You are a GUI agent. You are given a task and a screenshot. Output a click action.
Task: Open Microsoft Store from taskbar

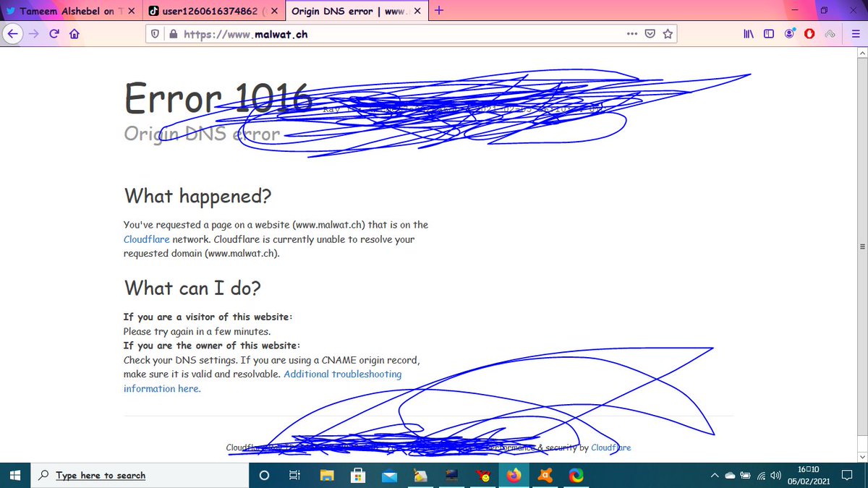pyautogui.click(x=357, y=476)
